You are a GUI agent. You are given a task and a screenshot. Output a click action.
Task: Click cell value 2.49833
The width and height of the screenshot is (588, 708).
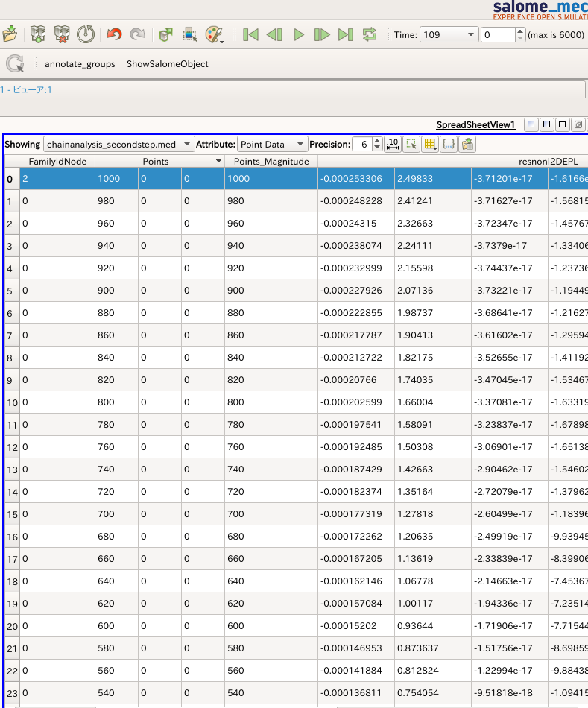(433, 179)
